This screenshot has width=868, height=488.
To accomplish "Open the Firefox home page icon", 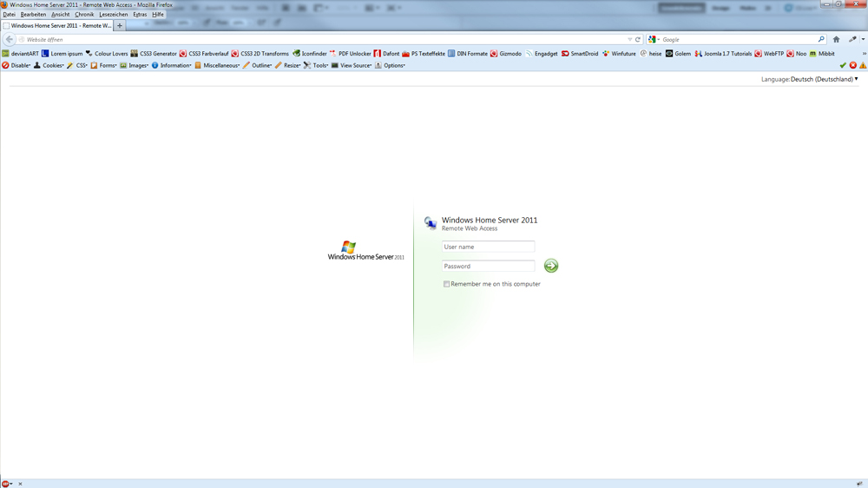I will [837, 39].
